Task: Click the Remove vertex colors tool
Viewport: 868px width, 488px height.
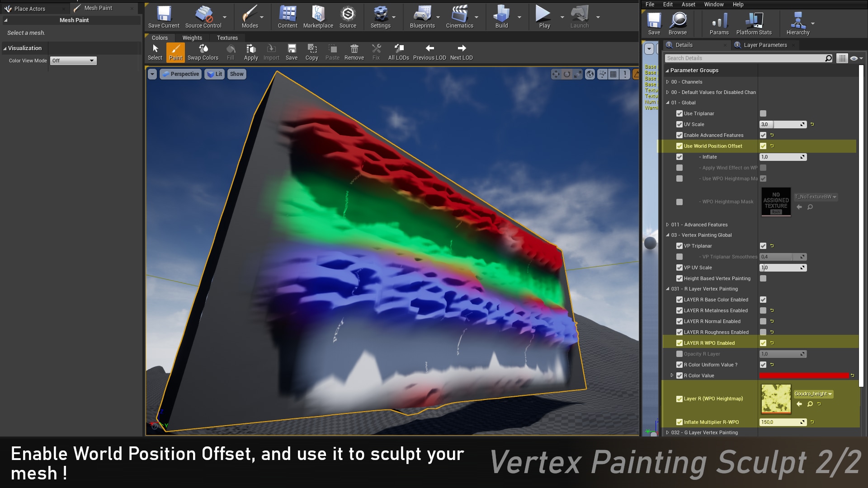Action: pyautogui.click(x=354, y=52)
